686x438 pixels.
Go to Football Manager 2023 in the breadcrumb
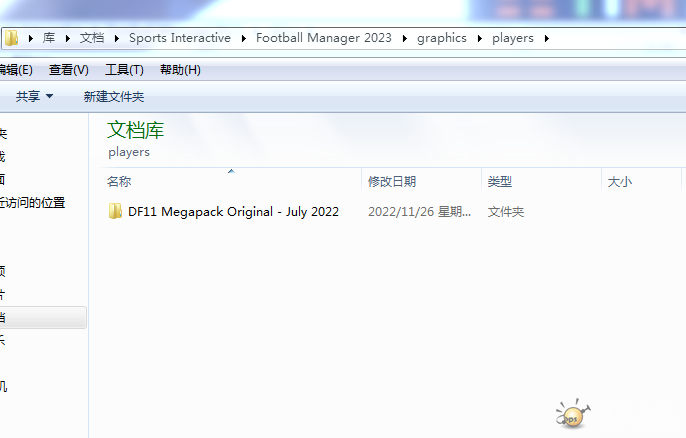[324, 38]
